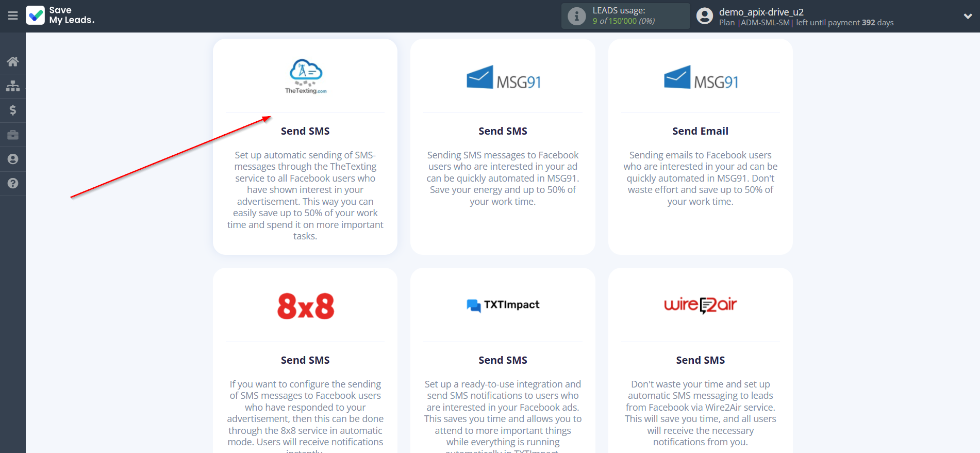The height and width of the screenshot is (453, 980).
Task: Select the TheTexting logo card image
Action: point(305,76)
